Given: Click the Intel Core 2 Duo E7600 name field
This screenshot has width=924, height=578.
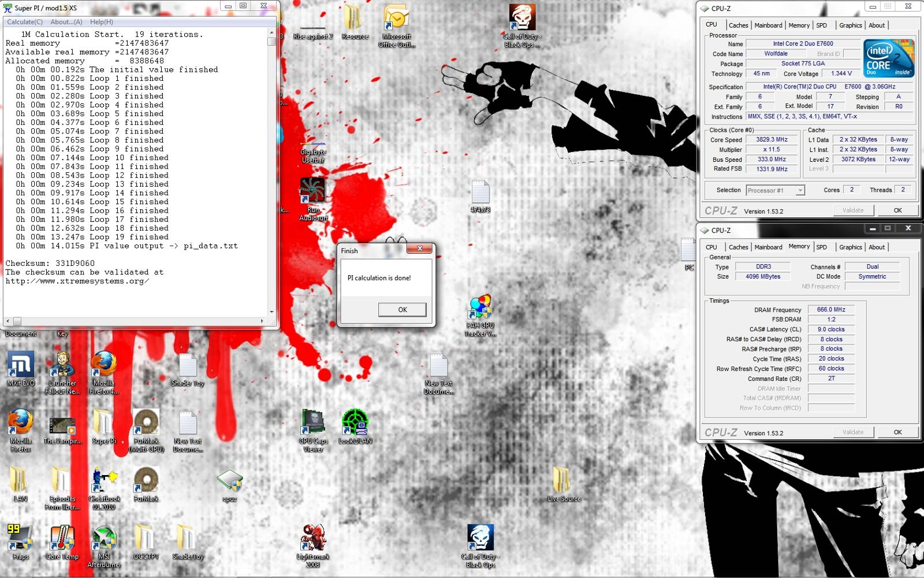Looking at the screenshot, I should 803,44.
